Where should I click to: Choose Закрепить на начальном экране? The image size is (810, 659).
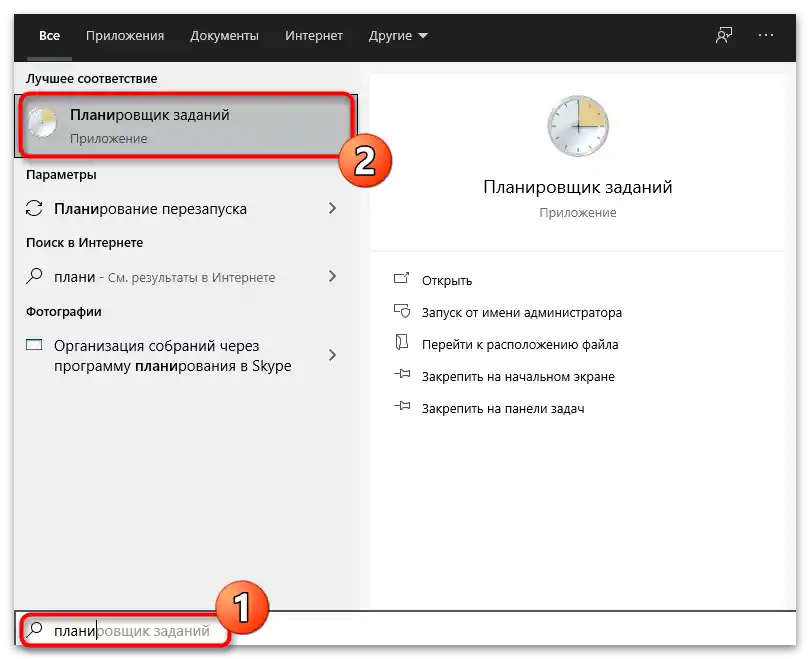518,376
